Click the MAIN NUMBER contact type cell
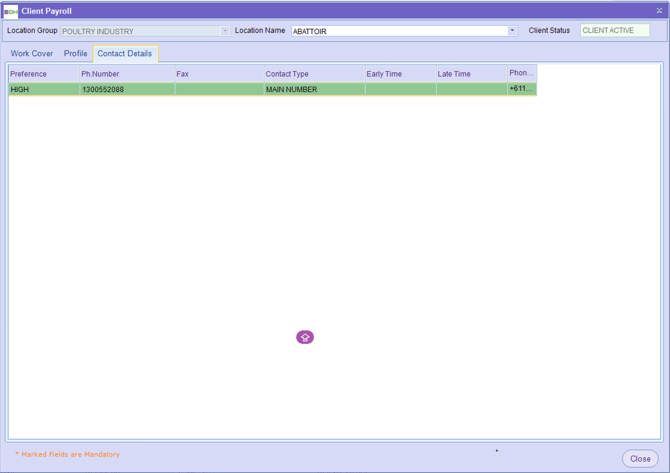Screen dimensions: 670x473 [x=313, y=89]
